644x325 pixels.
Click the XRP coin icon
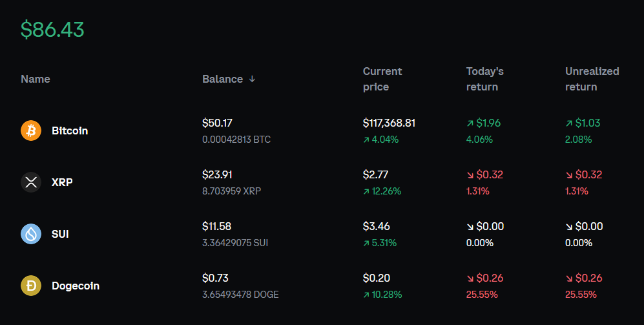click(x=31, y=182)
